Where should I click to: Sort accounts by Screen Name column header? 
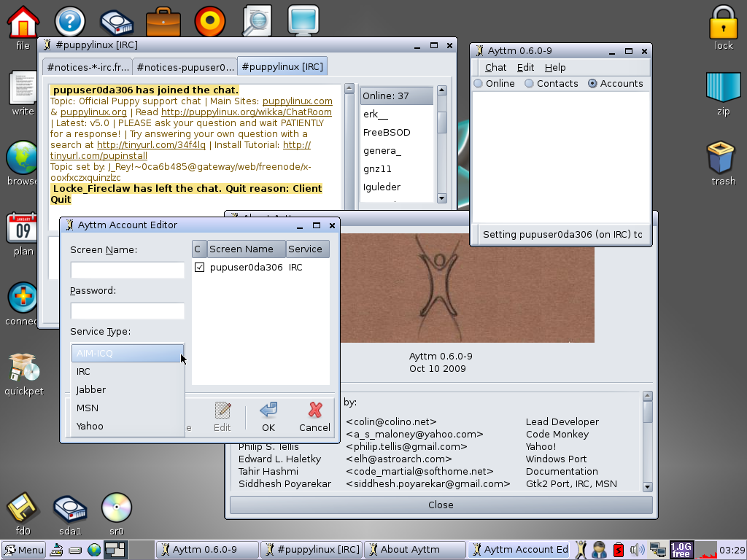[x=247, y=249]
